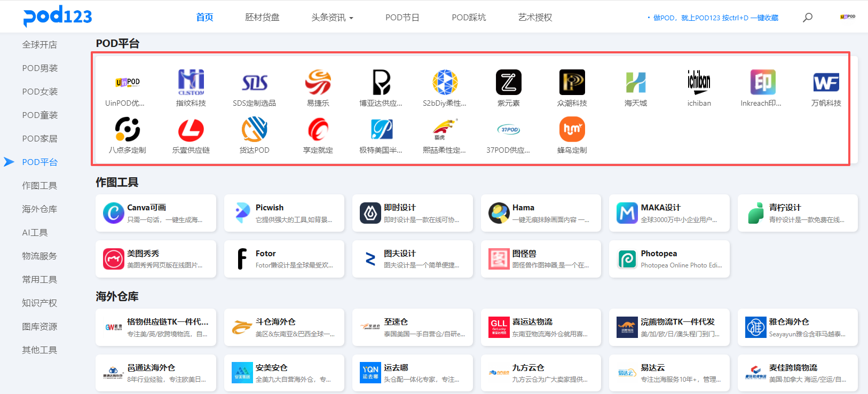The height and width of the screenshot is (394, 868).
Task: Go to the POD节日 menu item
Action: click(x=403, y=18)
